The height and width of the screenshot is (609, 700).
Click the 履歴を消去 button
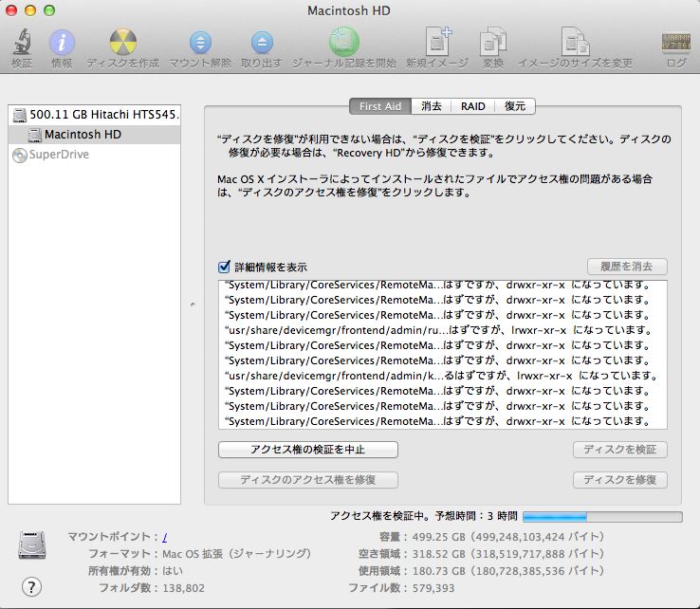pyautogui.click(x=627, y=267)
